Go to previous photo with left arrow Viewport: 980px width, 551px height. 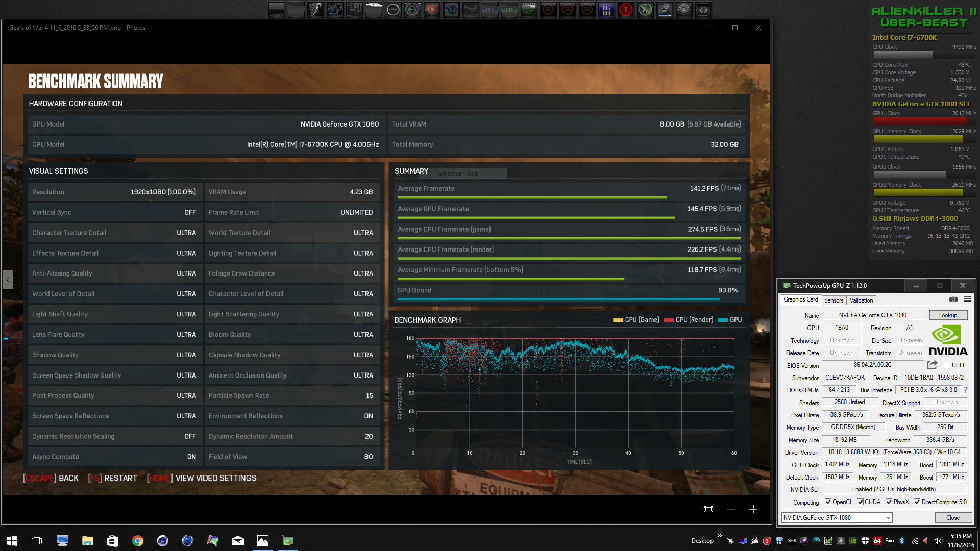8,280
